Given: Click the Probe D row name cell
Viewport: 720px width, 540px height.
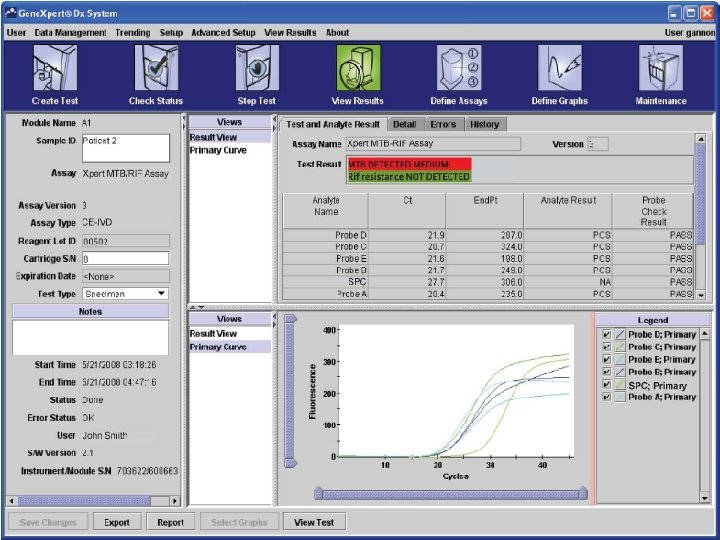Looking at the screenshot, I should (x=326, y=235).
